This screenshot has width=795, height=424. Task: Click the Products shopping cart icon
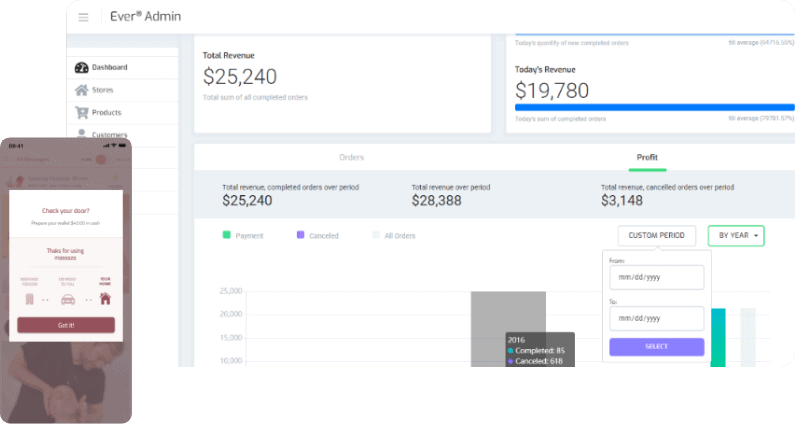point(82,113)
